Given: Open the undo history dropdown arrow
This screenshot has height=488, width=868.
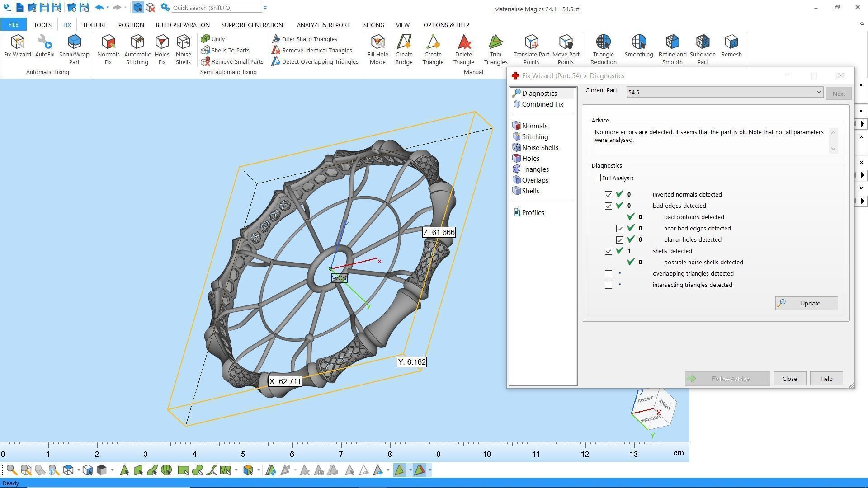Looking at the screenshot, I should click(108, 8).
